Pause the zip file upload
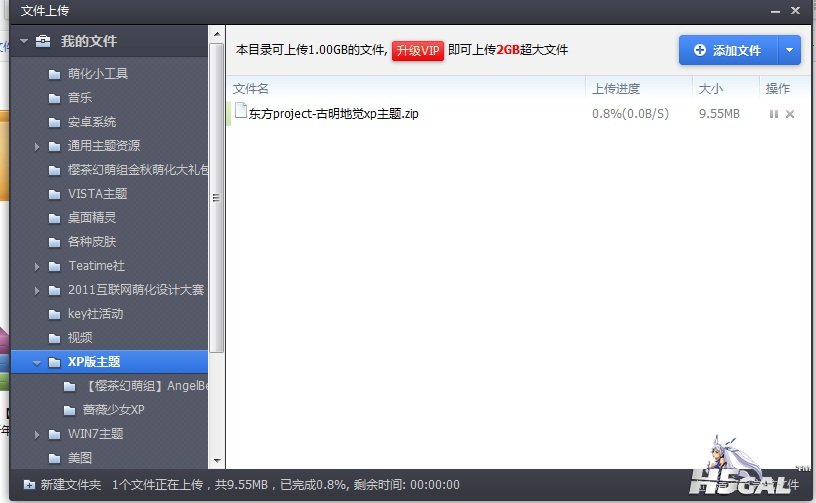 click(773, 114)
